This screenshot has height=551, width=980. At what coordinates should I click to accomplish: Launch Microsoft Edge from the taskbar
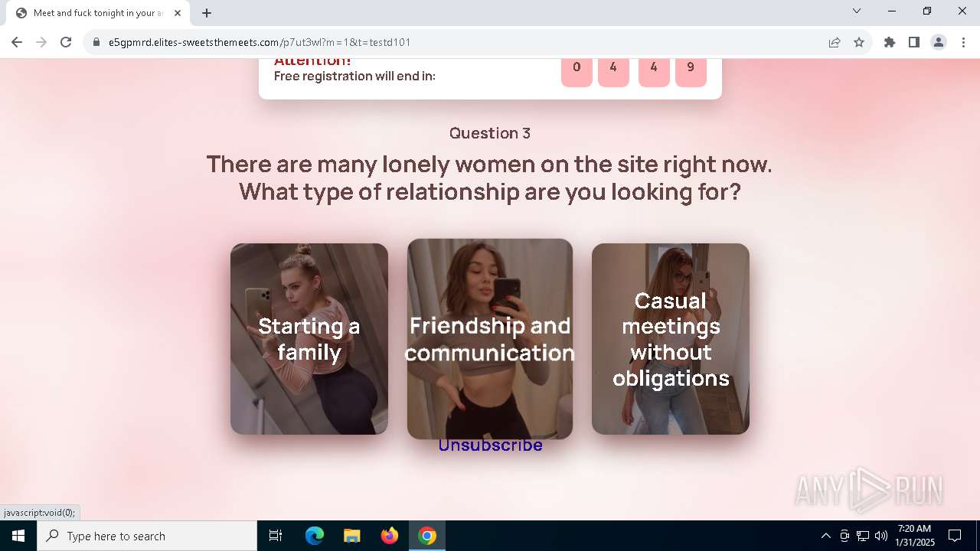[315, 536]
